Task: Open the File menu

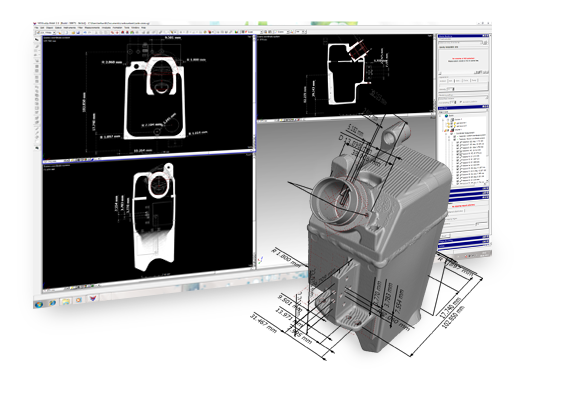Action: pos(36,28)
